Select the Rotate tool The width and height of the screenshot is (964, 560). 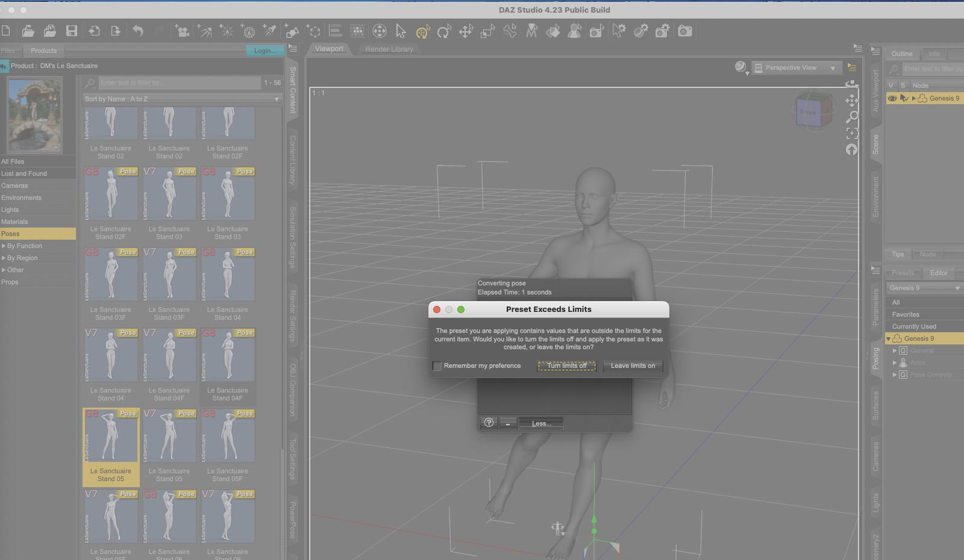click(444, 31)
